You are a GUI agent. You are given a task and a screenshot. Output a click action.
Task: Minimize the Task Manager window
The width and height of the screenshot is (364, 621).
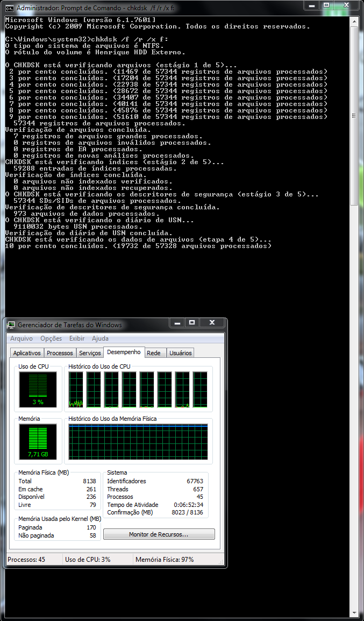pyautogui.click(x=177, y=323)
